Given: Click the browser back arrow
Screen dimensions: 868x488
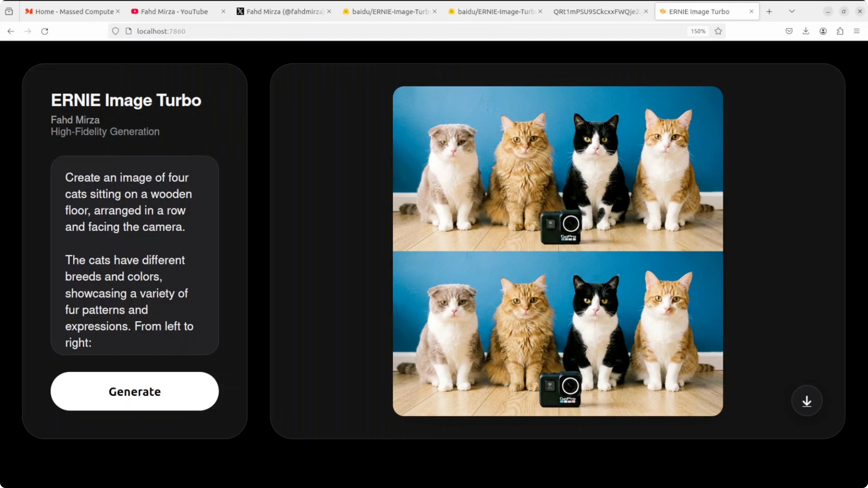Looking at the screenshot, I should pos(11,31).
